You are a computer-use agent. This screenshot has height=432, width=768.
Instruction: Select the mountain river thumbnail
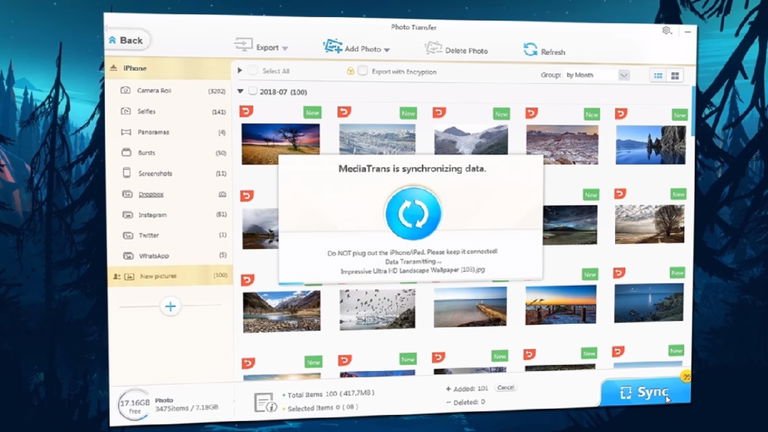point(282,311)
